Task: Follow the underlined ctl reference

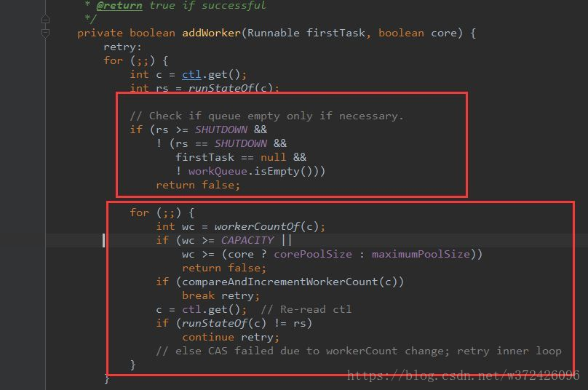Action: click(x=191, y=74)
